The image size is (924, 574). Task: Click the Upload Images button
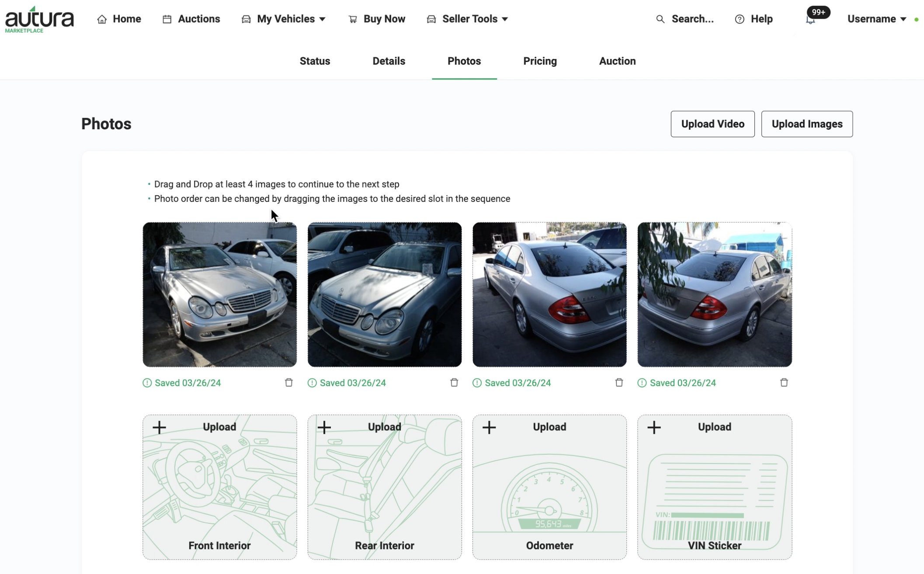point(807,124)
